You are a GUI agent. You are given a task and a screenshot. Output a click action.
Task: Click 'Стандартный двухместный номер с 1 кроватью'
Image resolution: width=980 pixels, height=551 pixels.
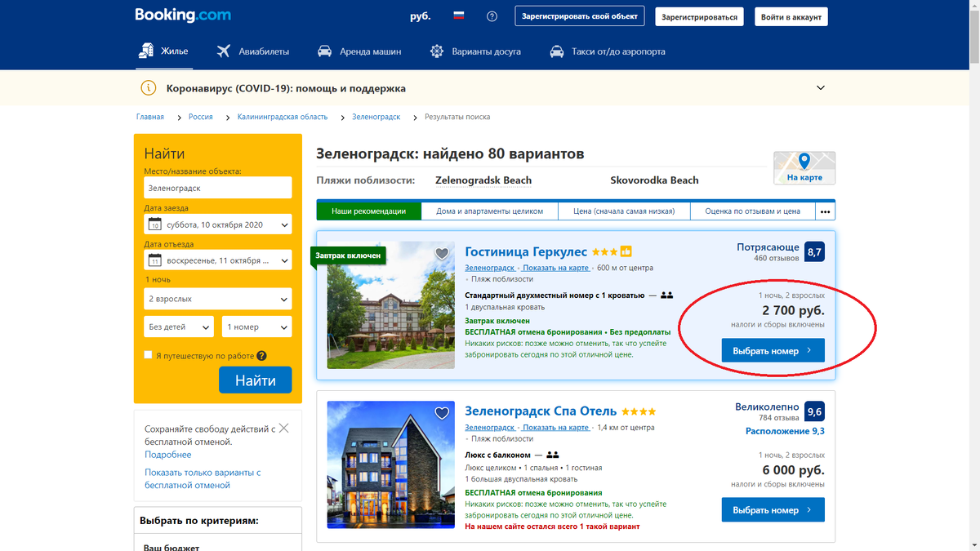pyautogui.click(x=555, y=295)
